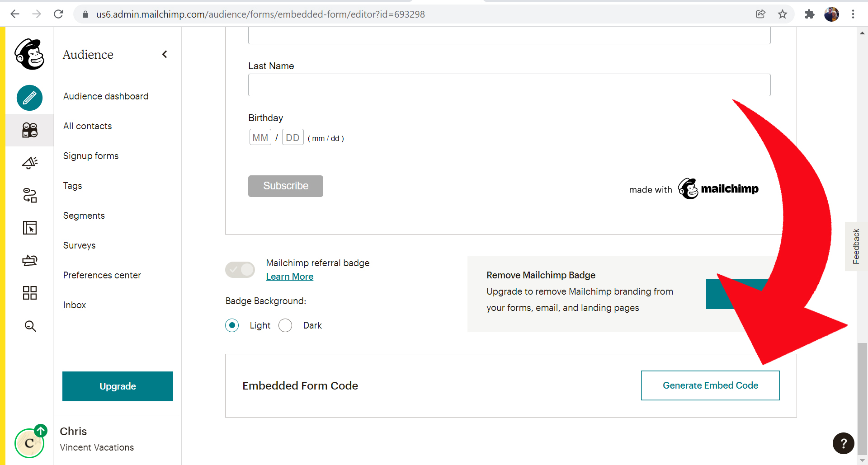The image size is (868, 465).
Task: Reload the current page
Action: (58, 14)
